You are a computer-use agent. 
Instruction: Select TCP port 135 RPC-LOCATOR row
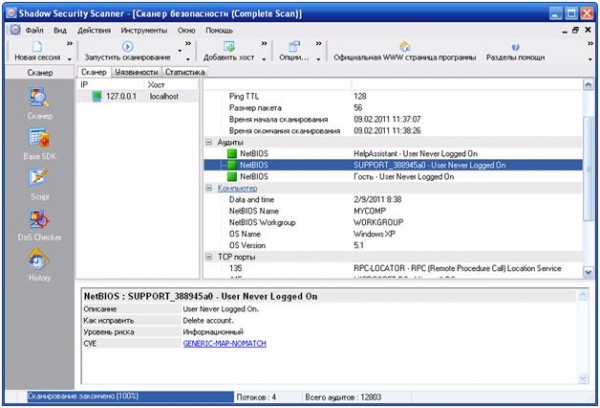point(393,268)
